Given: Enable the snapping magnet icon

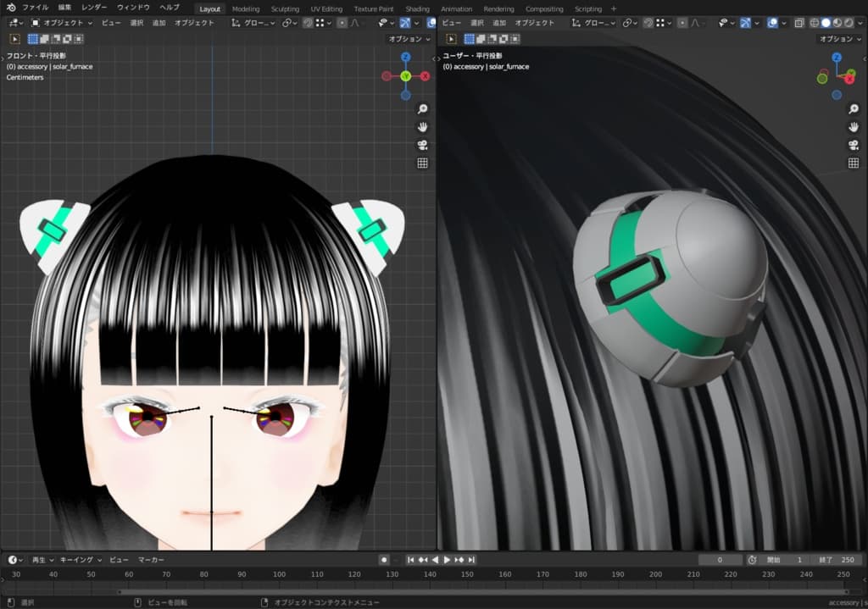Looking at the screenshot, I should (x=308, y=25).
